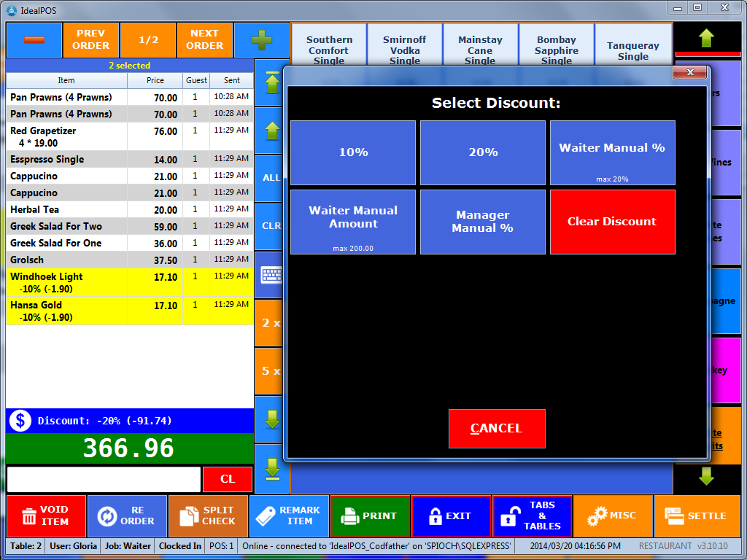Open the on-screen keyboard
This screenshot has height=560, width=747.
pyautogui.click(x=271, y=274)
